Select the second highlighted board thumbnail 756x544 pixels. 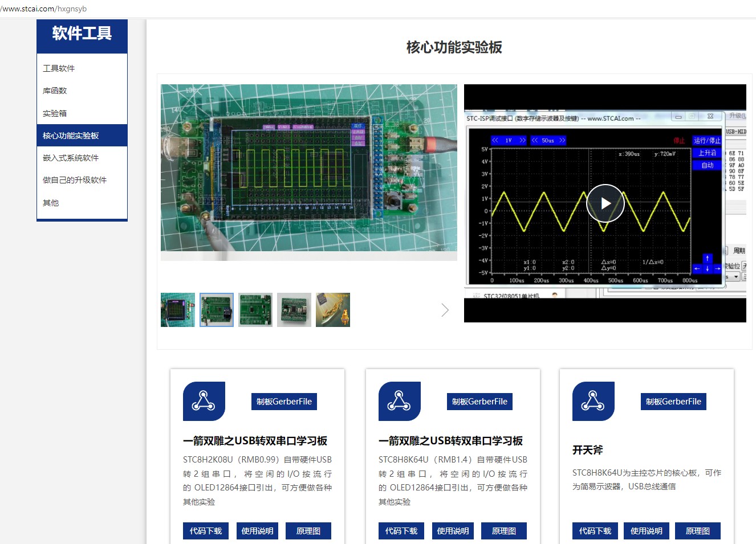coord(217,310)
